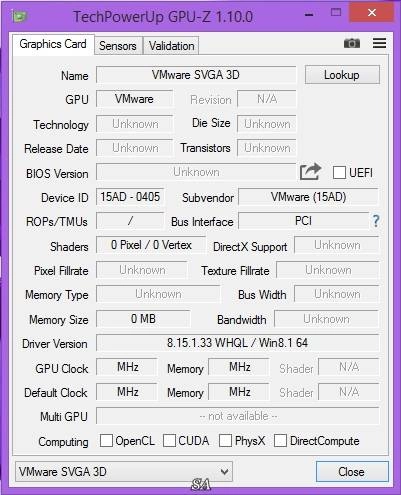Click the Die Size Unknown field

[267, 124]
